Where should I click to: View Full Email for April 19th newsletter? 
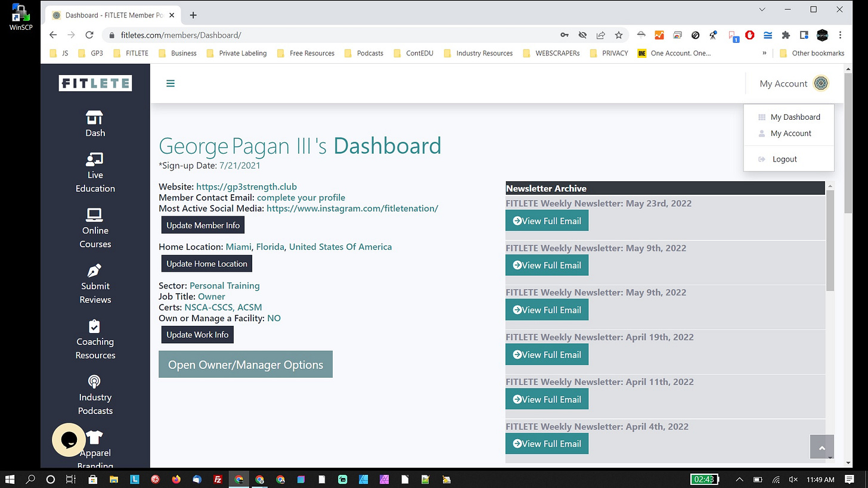point(547,355)
